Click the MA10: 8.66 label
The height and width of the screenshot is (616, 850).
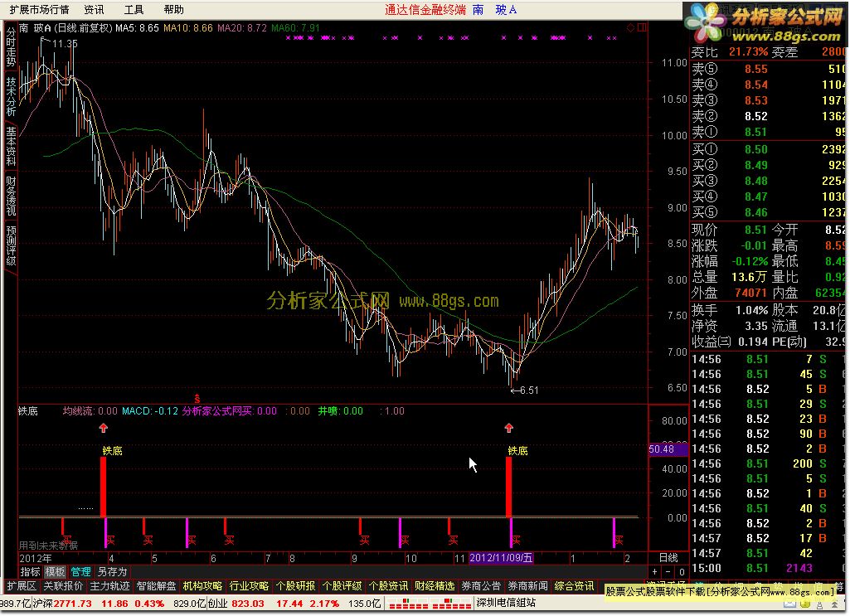pyautogui.click(x=188, y=27)
